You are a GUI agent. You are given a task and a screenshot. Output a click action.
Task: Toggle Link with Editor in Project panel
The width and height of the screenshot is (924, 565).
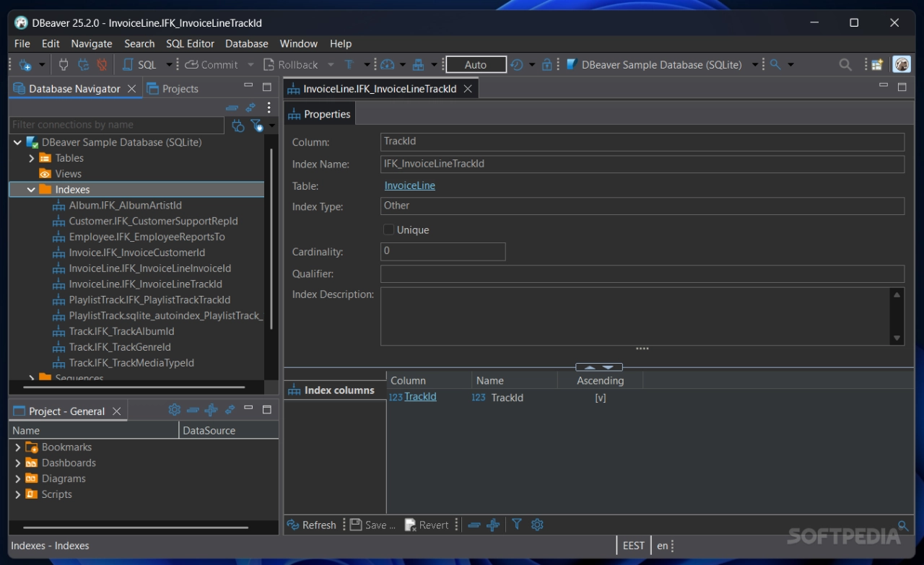[x=230, y=410]
